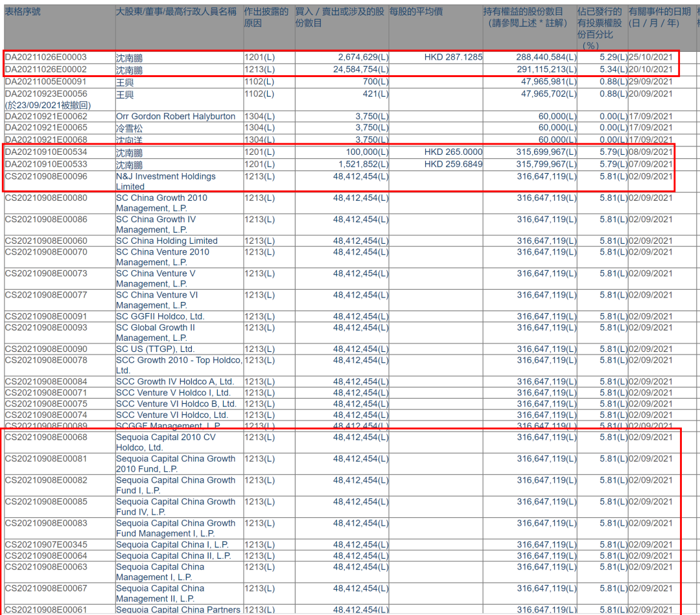Viewport: 700px width, 615px height.
Task: Select the 冷雪松 director name link
Action: coord(129,128)
